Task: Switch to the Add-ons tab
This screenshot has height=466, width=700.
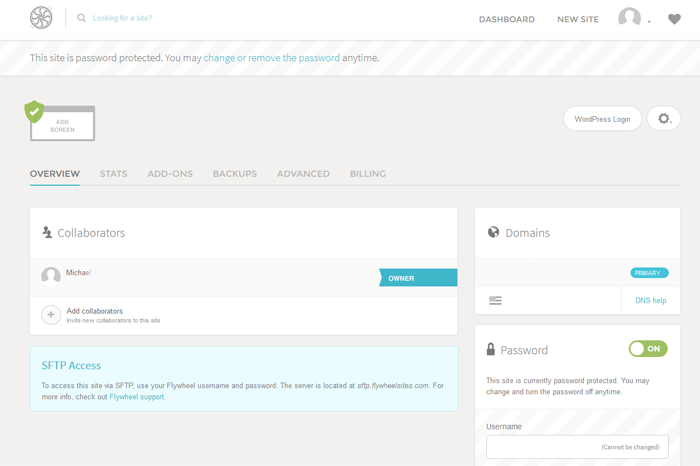Action: click(170, 174)
